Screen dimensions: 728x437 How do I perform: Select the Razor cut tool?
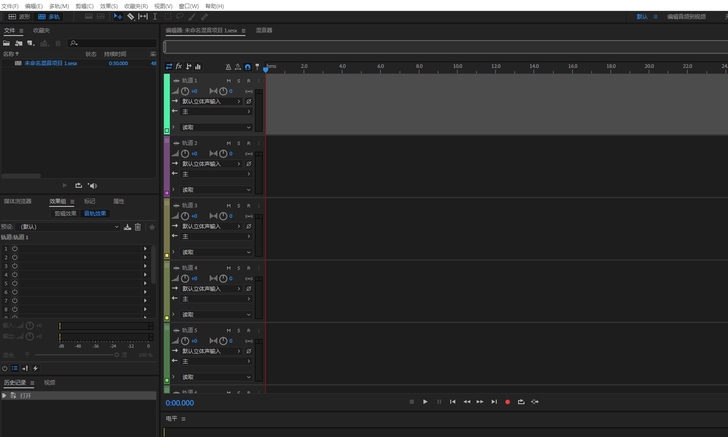131,17
